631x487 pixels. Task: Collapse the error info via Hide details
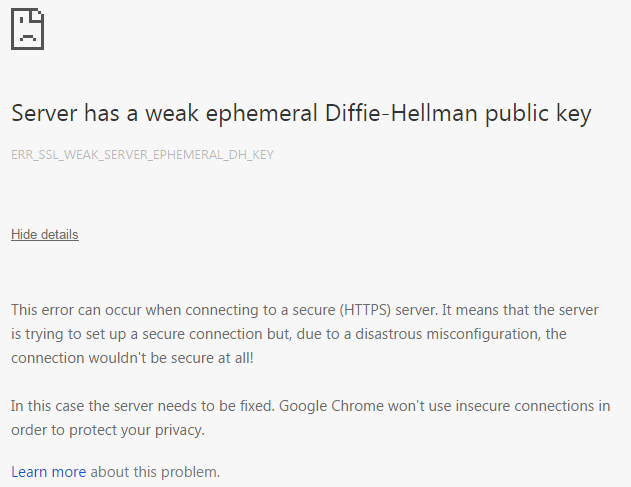44,235
